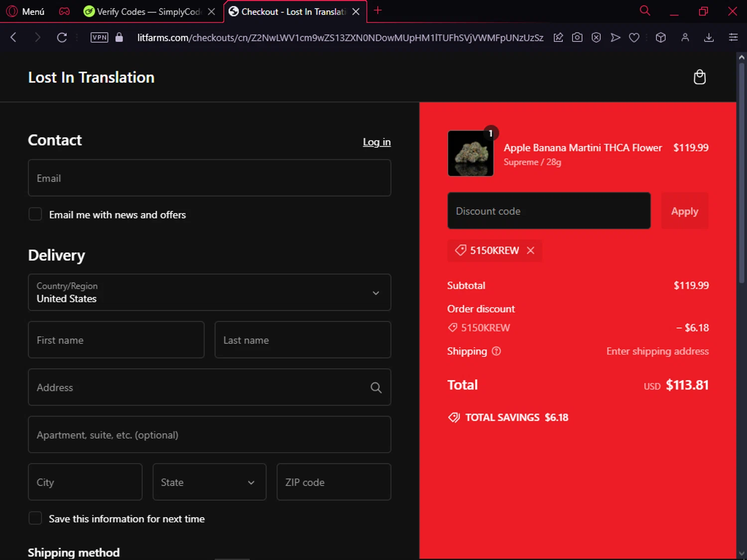Click the Lost In Translation store title
747x560 pixels.
(x=91, y=77)
